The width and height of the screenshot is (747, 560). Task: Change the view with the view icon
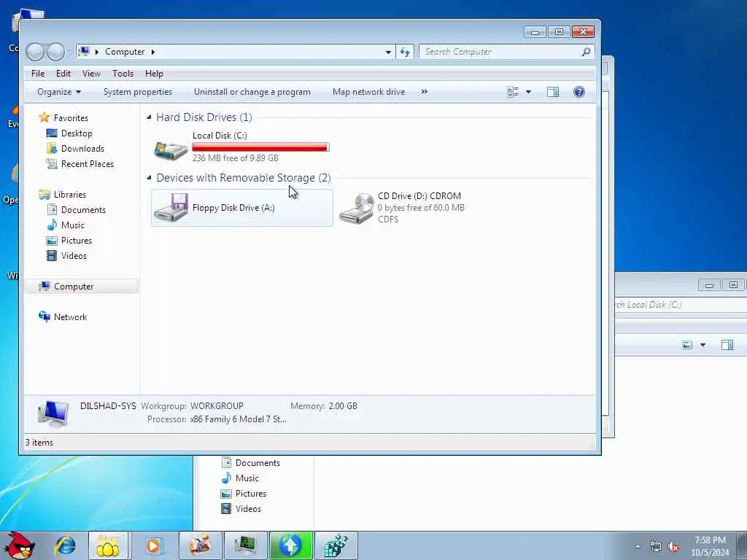pyautogui.click(x=513, y=92)
